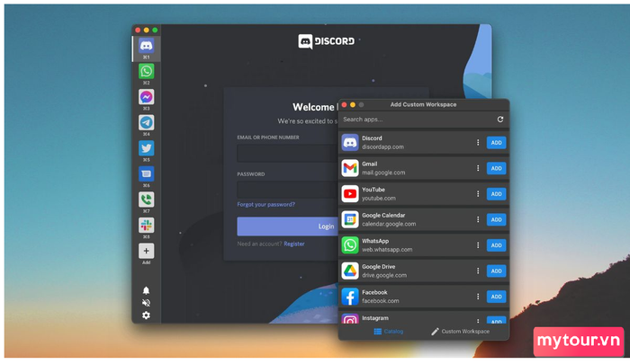The width and height of the screenshot is (630, 364).
Task: Click the WhatsApp app icon in catalog list
Action: [x=350, y=245]
